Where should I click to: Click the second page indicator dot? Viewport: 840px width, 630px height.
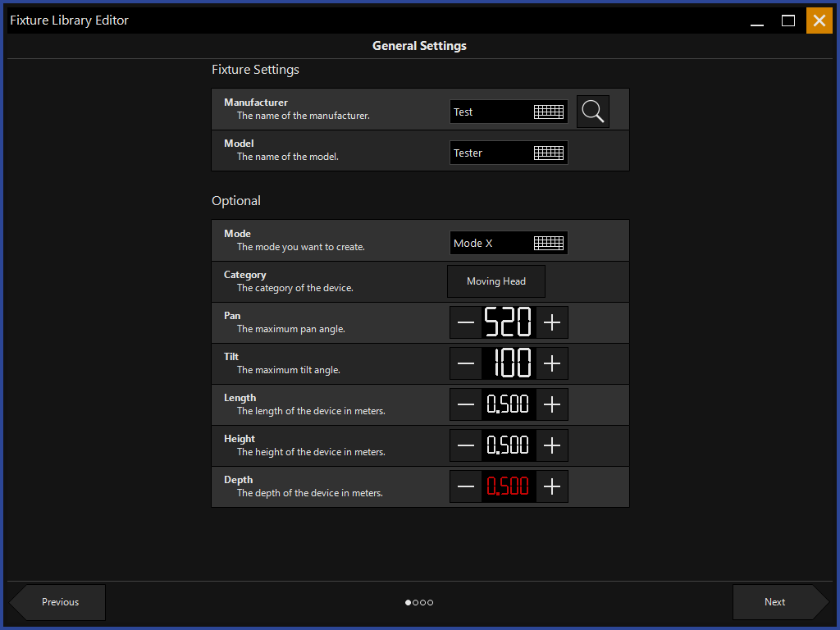point(416,603)
